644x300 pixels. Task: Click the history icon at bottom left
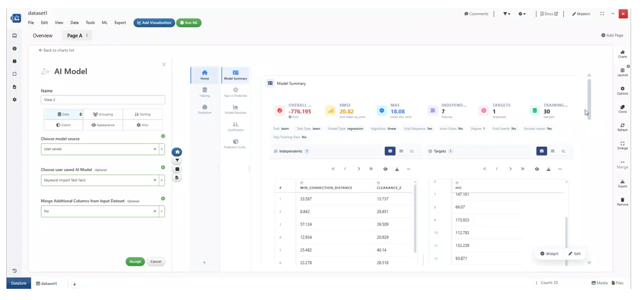tap(14, 271)
